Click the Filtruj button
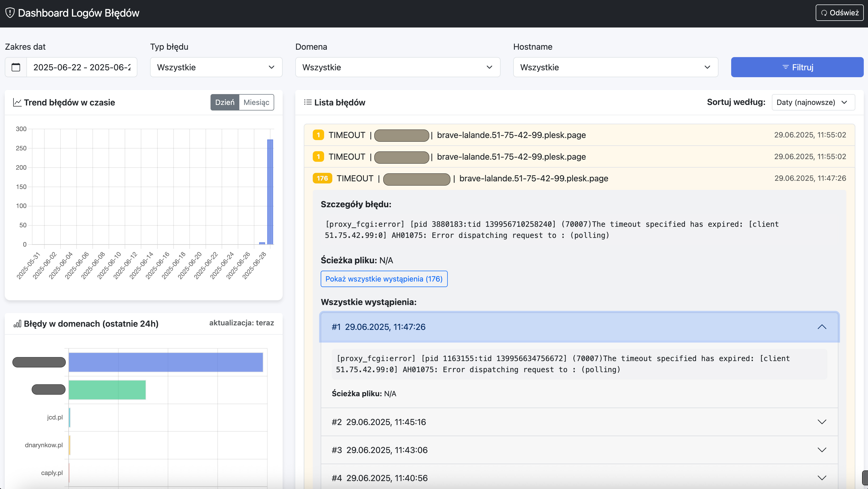 coord(797,67)
